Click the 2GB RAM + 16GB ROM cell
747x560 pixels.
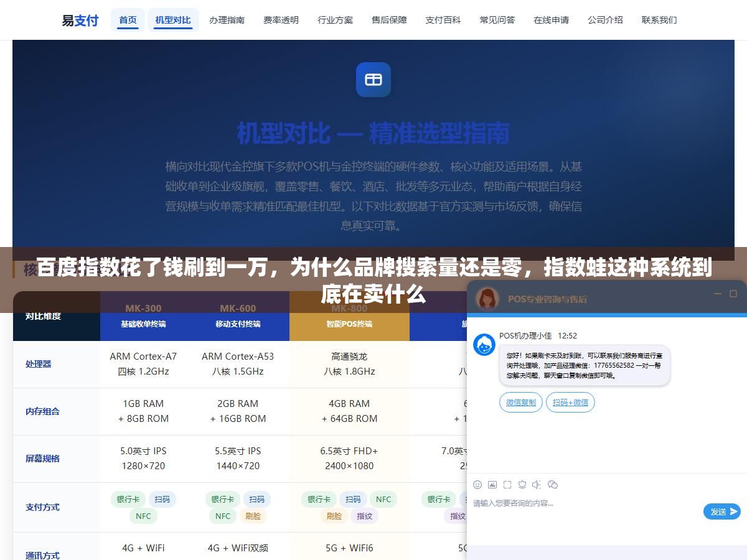click(x=238, y=411)
